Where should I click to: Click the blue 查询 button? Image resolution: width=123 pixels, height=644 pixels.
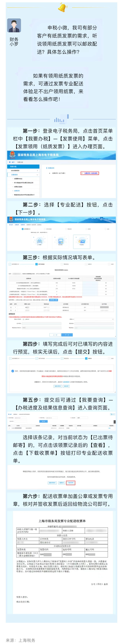(x=44, y=422)
